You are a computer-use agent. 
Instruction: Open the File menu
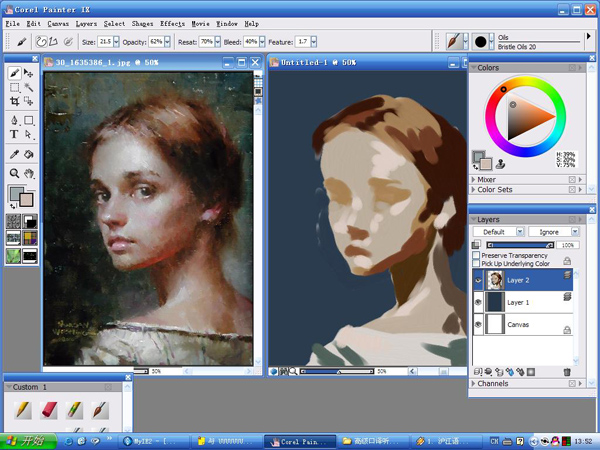tap(13, 24)
